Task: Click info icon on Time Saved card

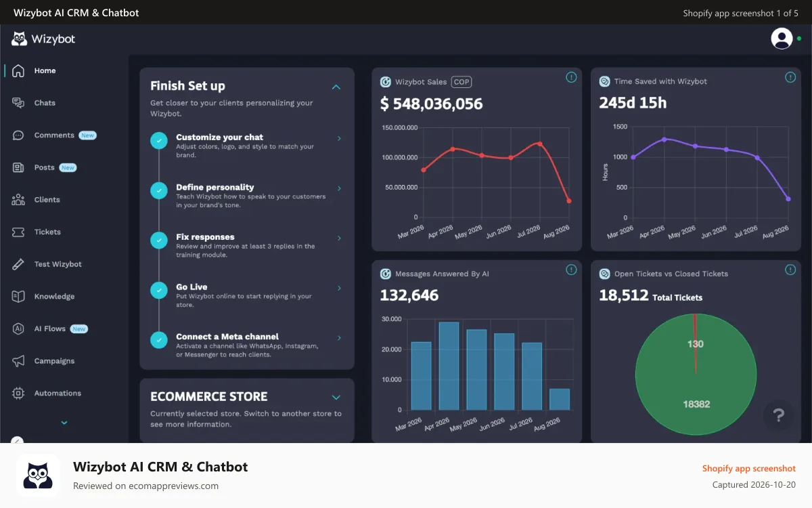Action: point(790,77)
